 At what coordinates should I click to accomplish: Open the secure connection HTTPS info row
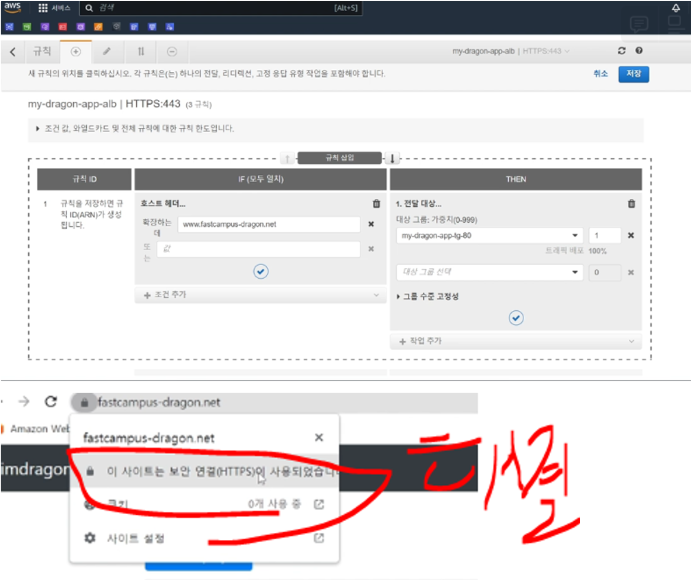(x=205, y=471)
